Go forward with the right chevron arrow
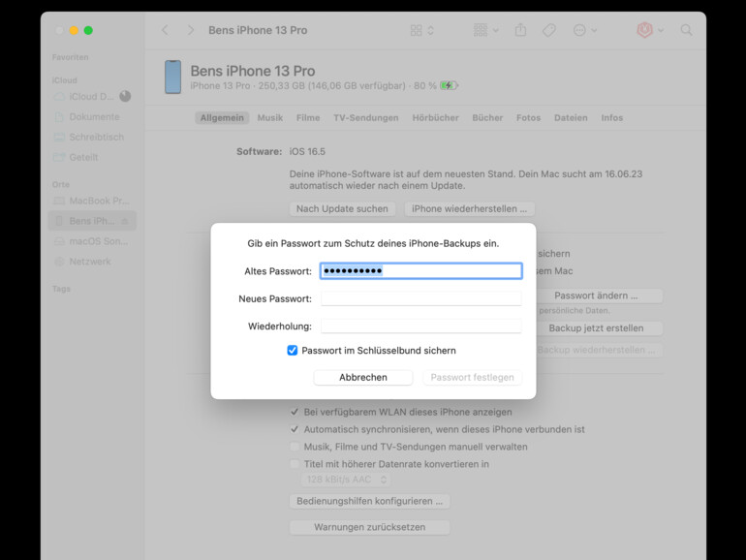Screen dimensions: 746x560 (x=191, y=30)
